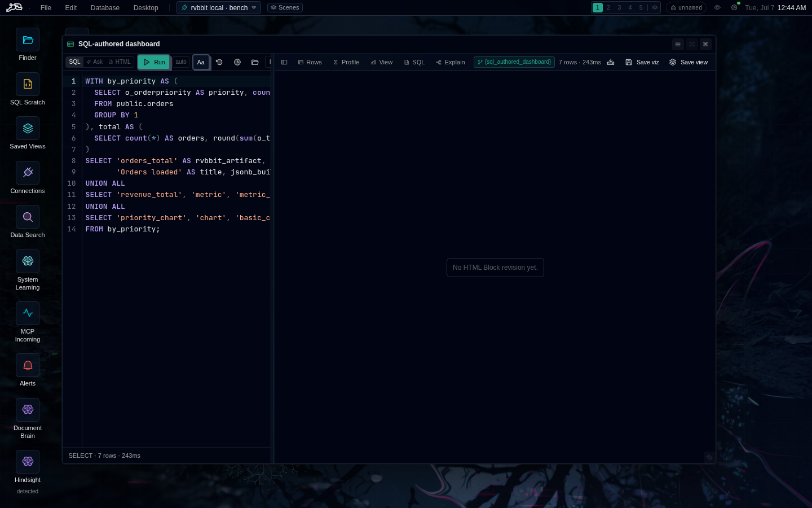Minimize the SQL-authored dashboard window
The width and height of the screenshot is (812, 508).
pyautogui.click(x=678, y=44)
